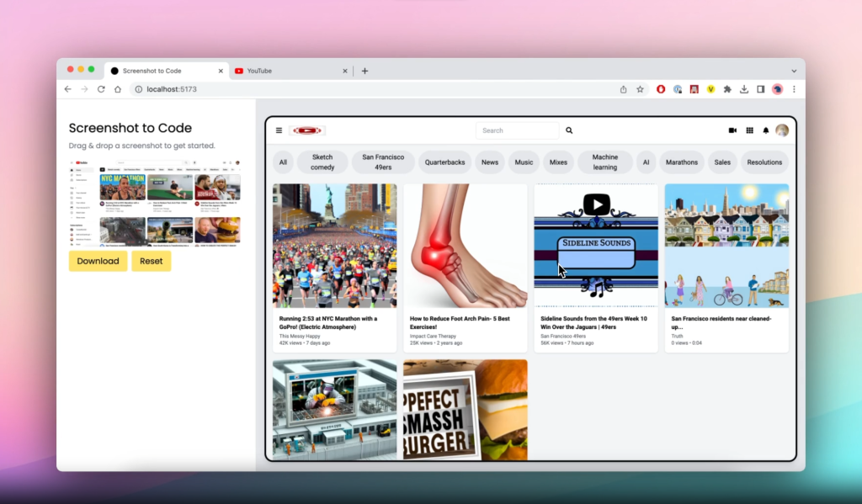Select the Sketch comedy filter chip
Image resolution: width=862 pixels, height=504 pixels.
click(322, 162)
